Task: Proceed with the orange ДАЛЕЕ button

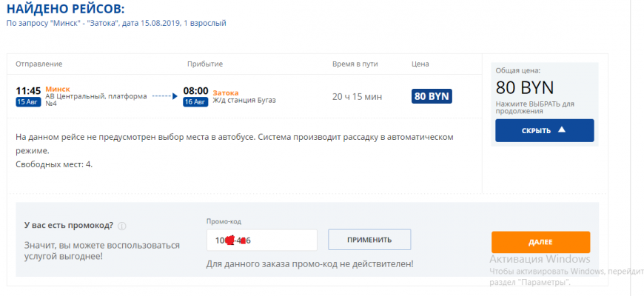Action: (540, 242)
